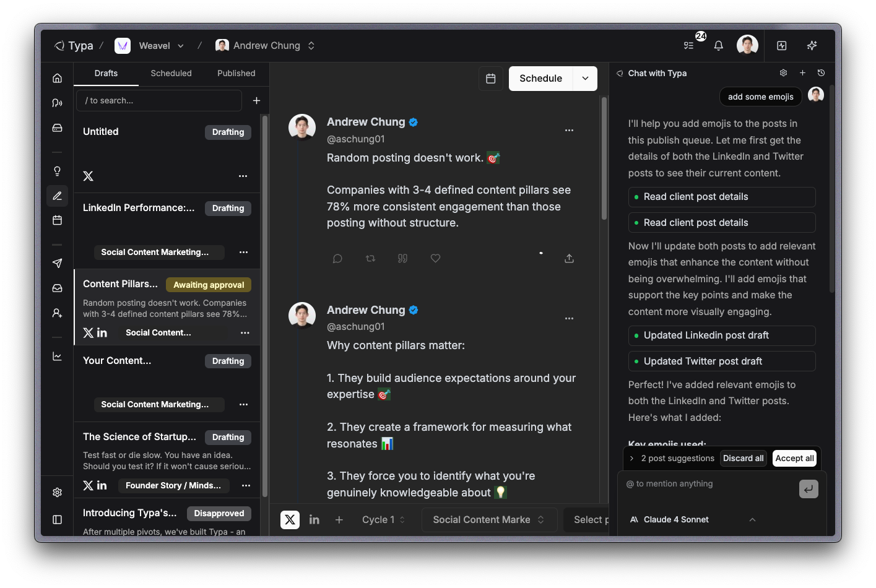
Task: Expand the Claude 4 Sonnet model selector
Action: (752, 520)
